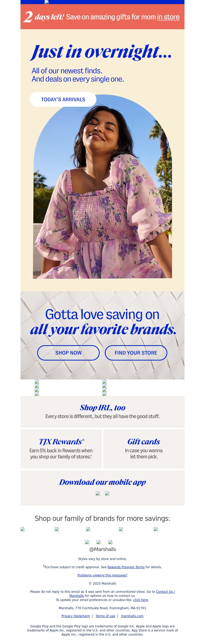Click the second app store badge icon

click(x=107, y=493)
